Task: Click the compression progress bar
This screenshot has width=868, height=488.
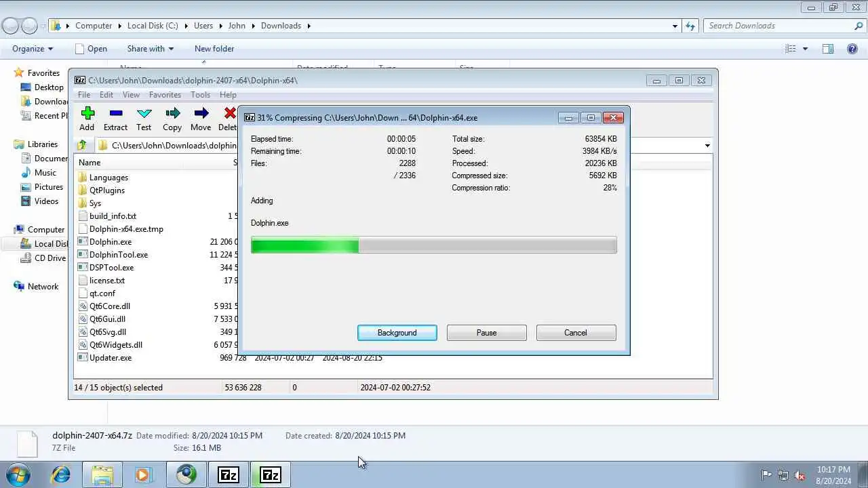Action: 434,245
